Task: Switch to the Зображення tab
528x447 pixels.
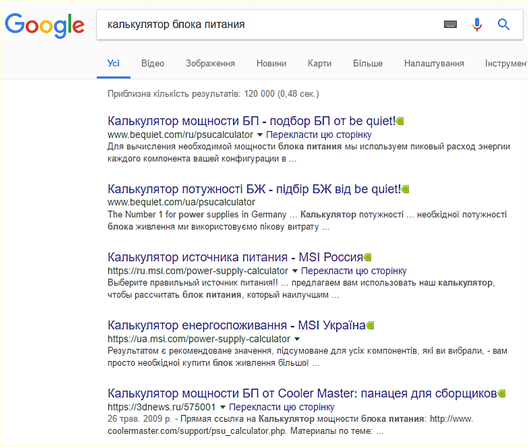Action: 210,63
